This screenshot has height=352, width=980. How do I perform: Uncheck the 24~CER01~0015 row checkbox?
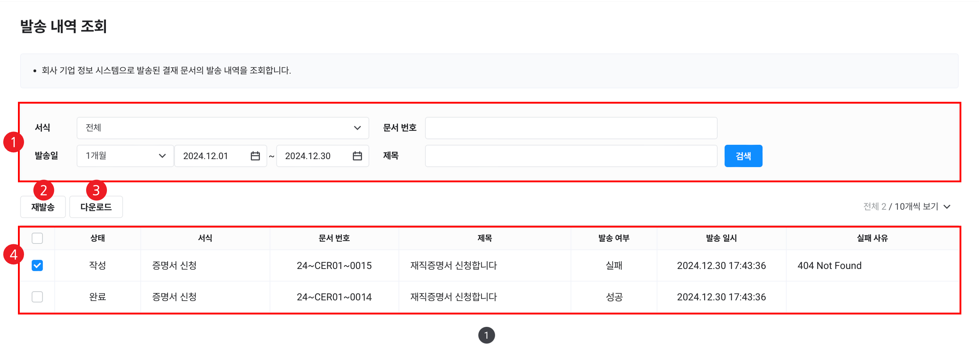pos(37,265)
